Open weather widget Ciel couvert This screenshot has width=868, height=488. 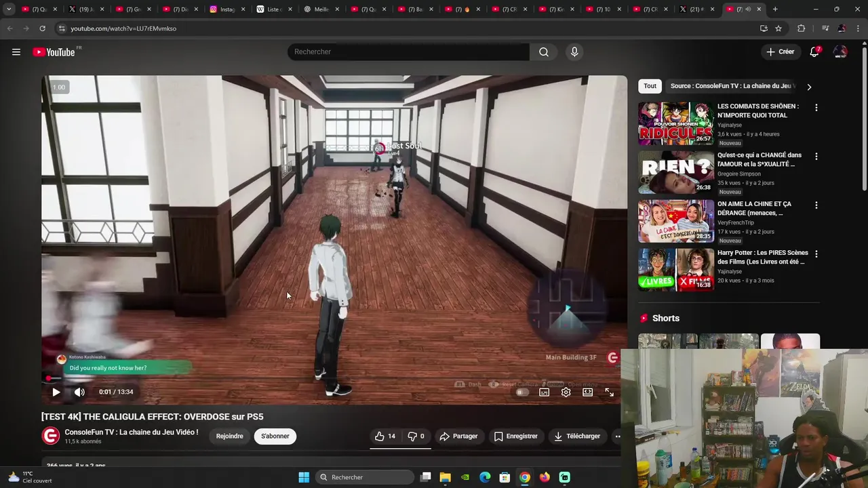[x=30, y=477]
